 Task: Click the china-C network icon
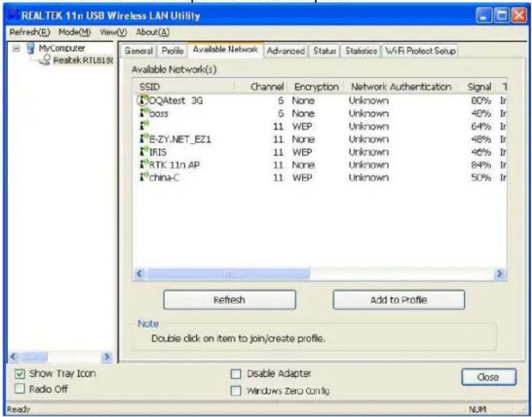tap(144, 177)
